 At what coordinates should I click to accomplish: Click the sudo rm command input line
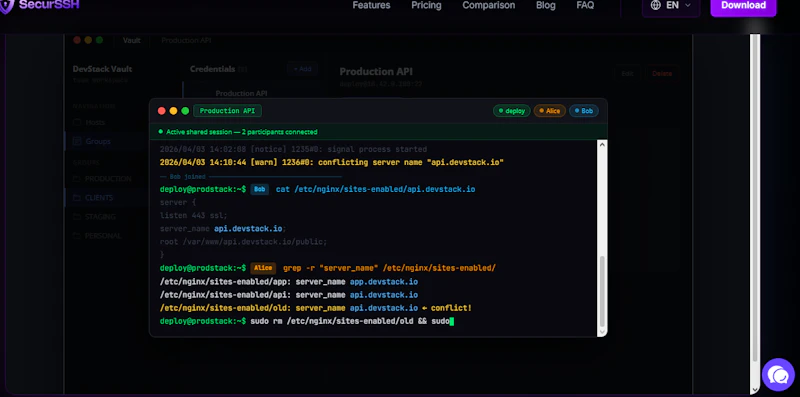point(306,321)
